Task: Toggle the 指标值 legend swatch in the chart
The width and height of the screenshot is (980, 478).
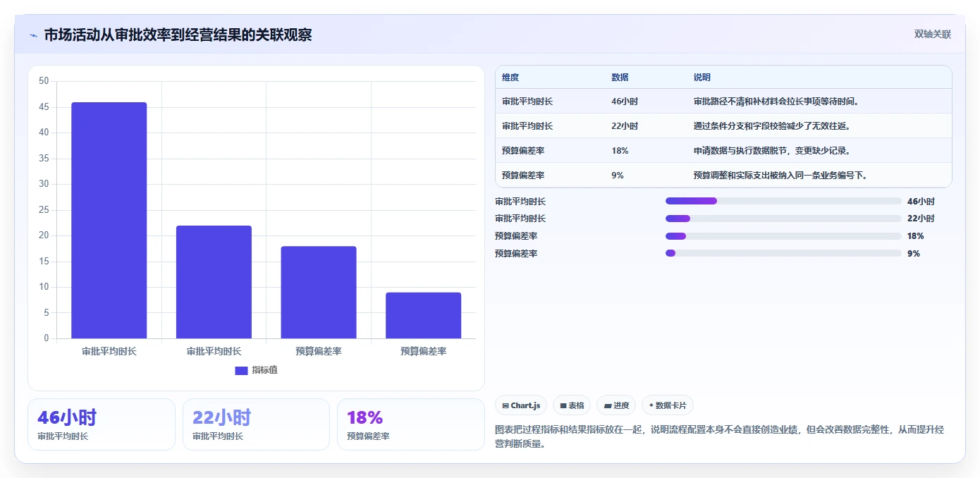Action: [x=241, y=370]
